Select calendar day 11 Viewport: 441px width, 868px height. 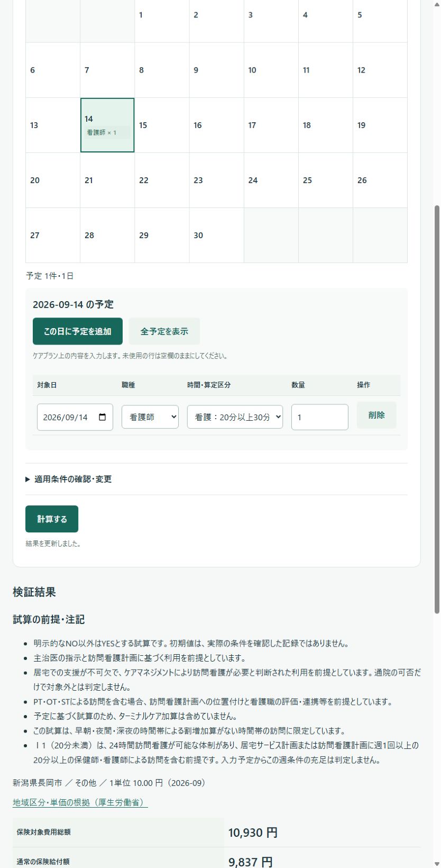coord(325,70)
